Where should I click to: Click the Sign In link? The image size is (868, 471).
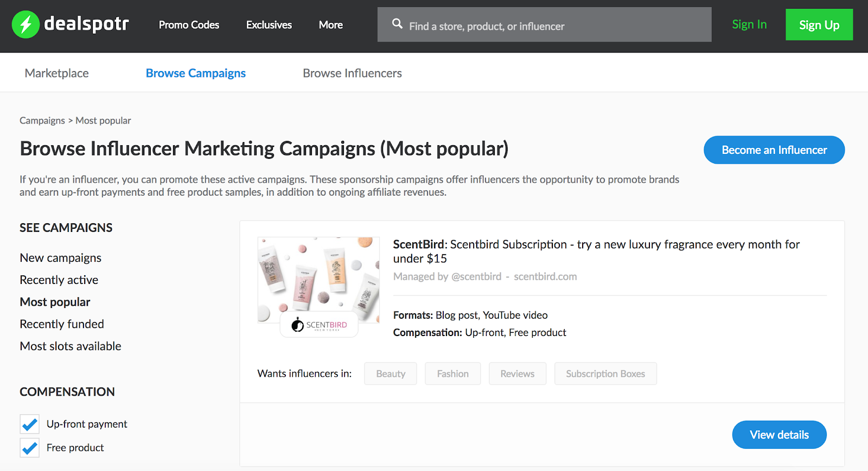(x=749, y=24)
